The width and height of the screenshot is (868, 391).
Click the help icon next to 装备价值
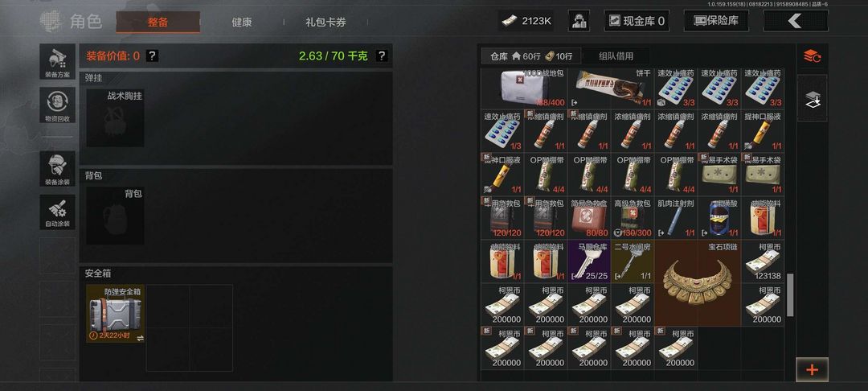click(x=152, y=56)
